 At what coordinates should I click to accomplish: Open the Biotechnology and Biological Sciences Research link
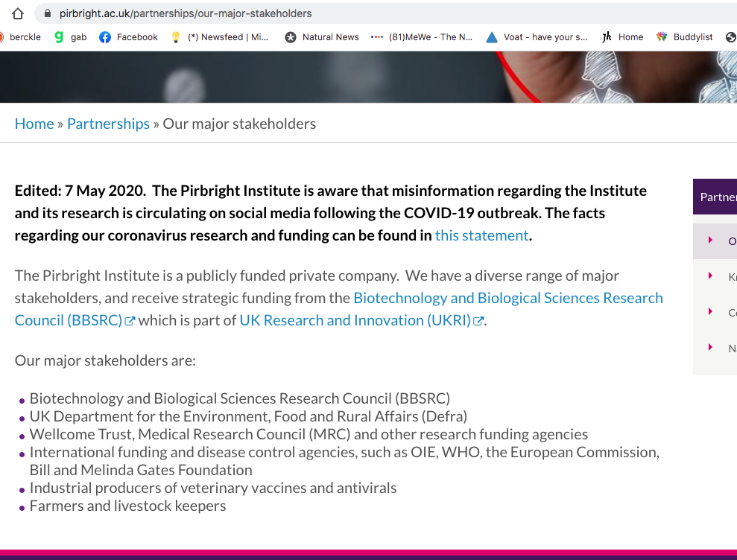(x=508, y=298)
